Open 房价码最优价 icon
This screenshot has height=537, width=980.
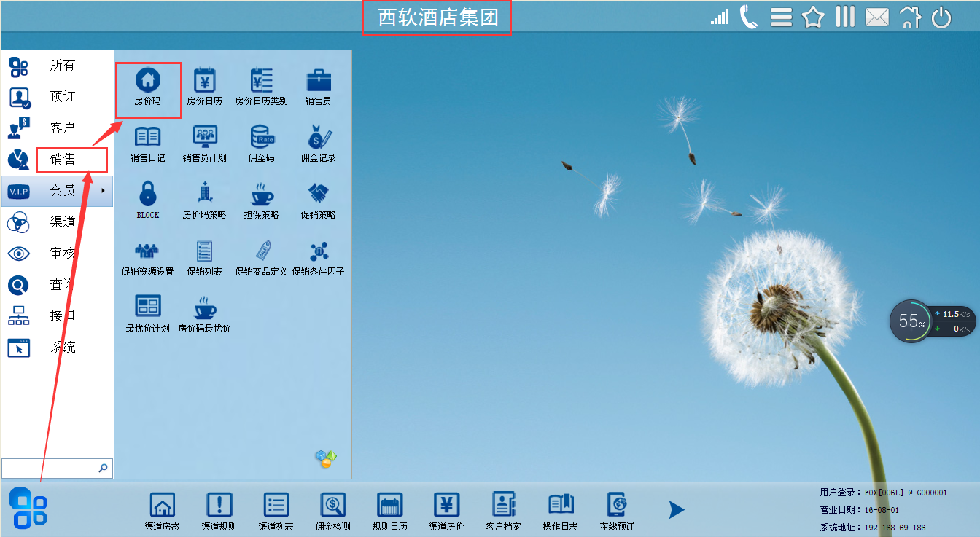point(205,313)
